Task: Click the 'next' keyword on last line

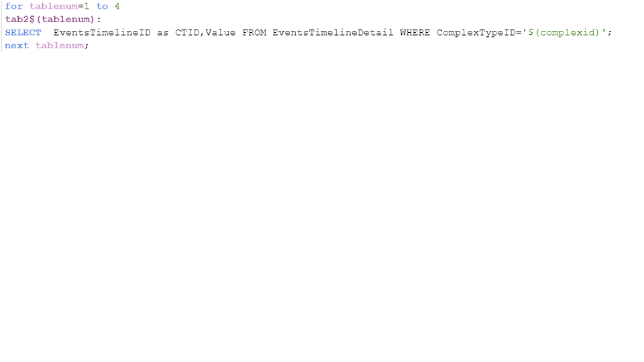Action: coord(17,46)
